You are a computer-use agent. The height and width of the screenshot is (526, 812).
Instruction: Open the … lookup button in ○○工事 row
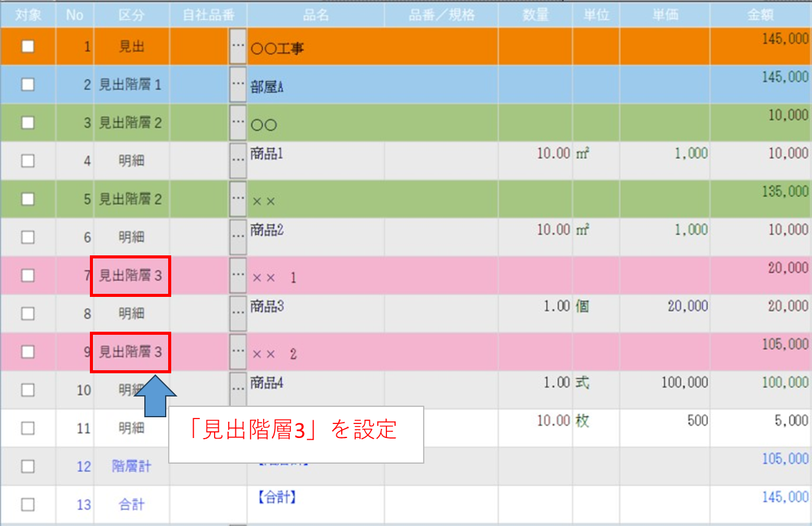tap(238, 46)
